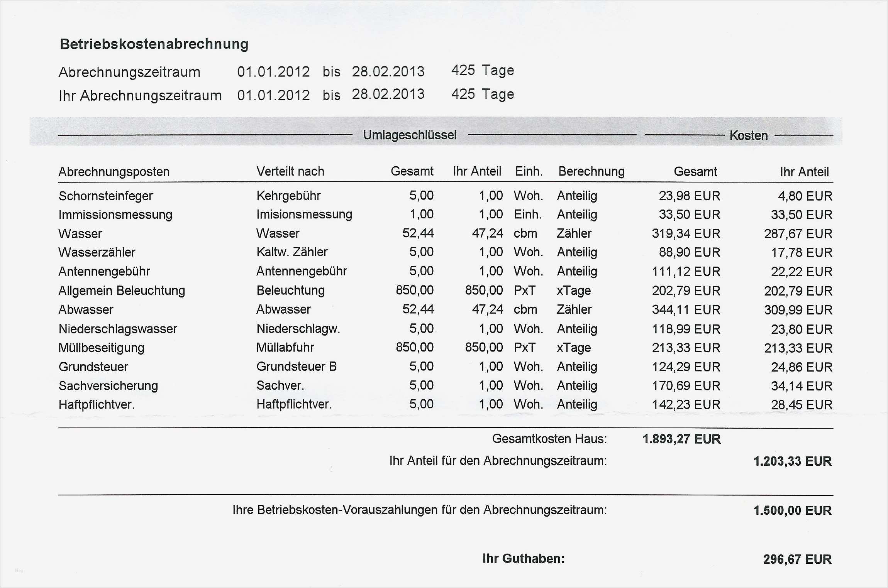888x588 pixels.
Task: Select the Vorauszahlungen amount 1.500,00 EUR
Action: pos(792,510)
